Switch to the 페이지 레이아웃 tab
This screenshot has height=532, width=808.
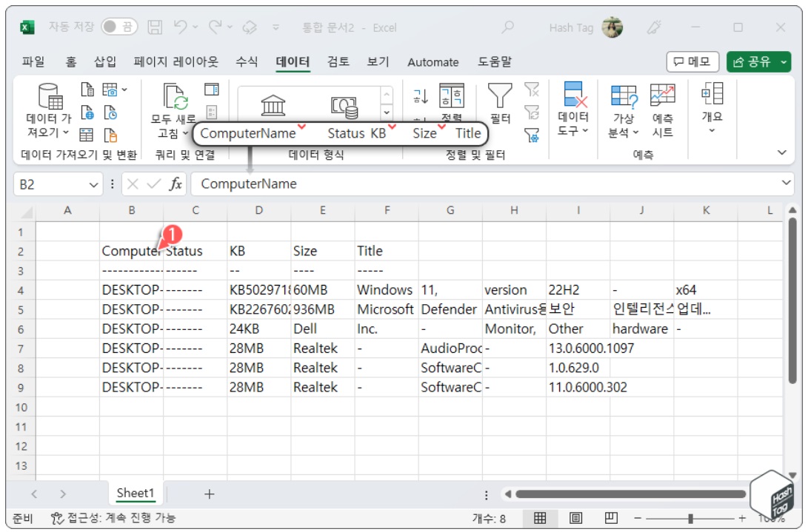tap(176, 62)
